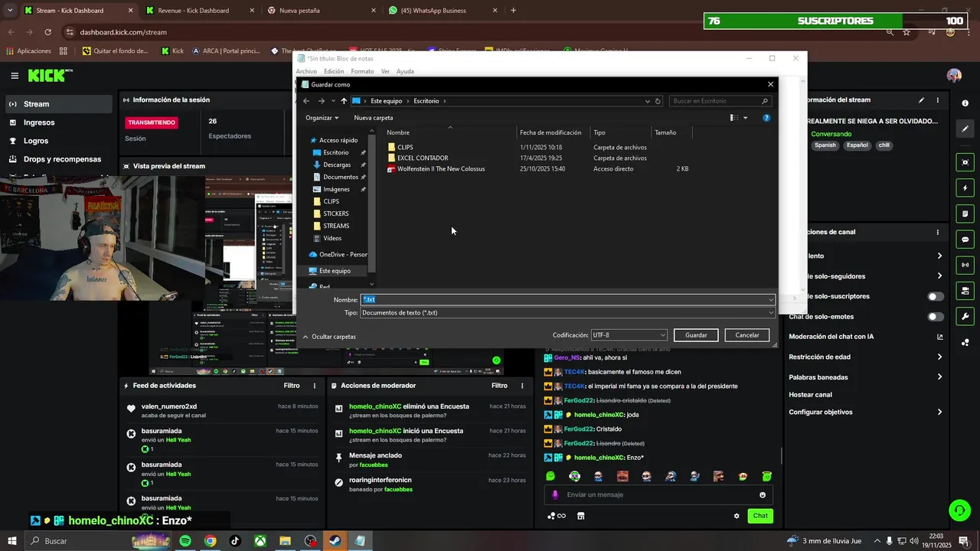The height and width of the screenshot is (551, 980).
Task: Open the Codificación UTF-8 dropdown
Action: click(629, 335)
